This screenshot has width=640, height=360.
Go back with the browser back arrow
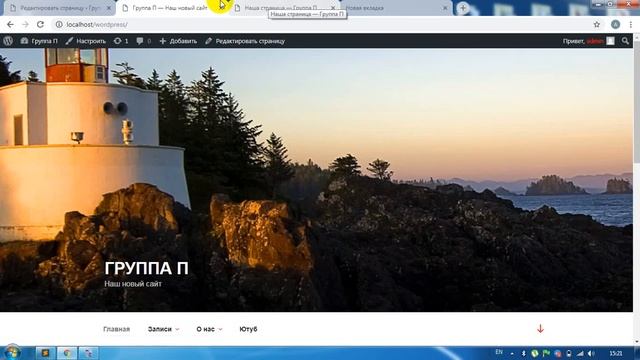click(x=10, y=24)
